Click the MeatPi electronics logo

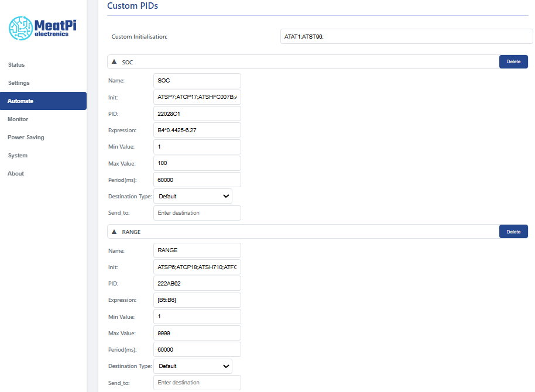[43, 27]
